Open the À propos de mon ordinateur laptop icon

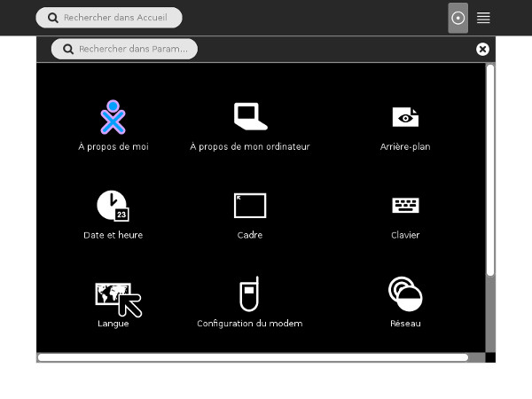(250, 117)
